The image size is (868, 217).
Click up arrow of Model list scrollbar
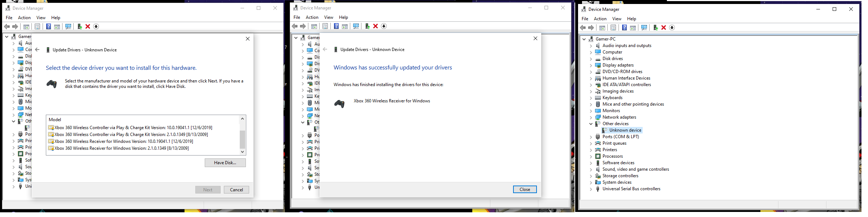click(243, 119)
